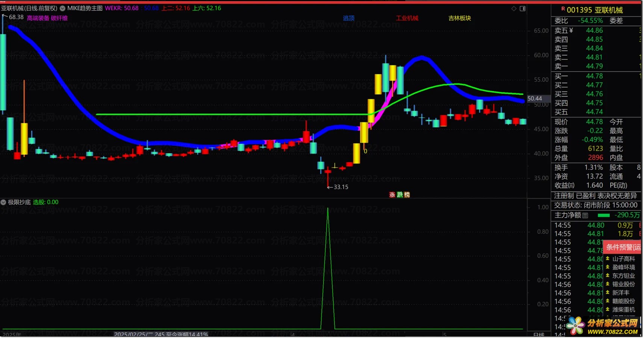644x338 pixels.
Task: Click alert arrow icon beside 东方钽业
Action: pyautogui.click(x=608, y=276)
